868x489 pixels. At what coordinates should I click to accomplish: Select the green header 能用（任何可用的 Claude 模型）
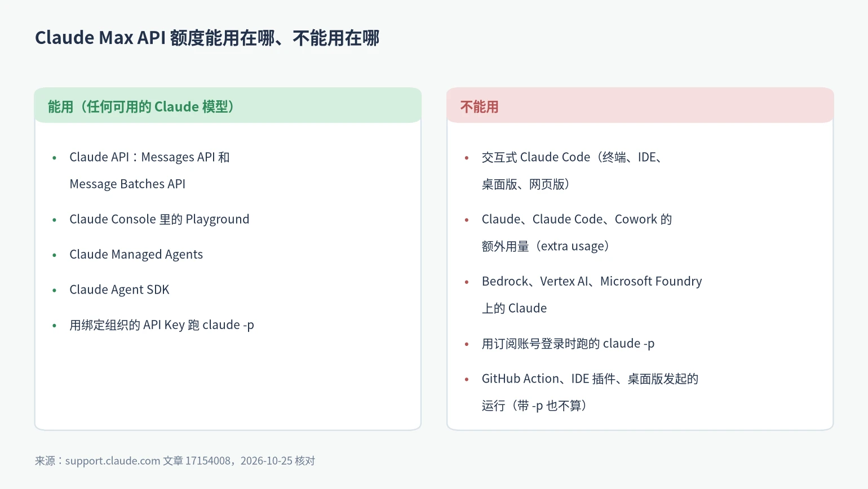pos(228,105)
